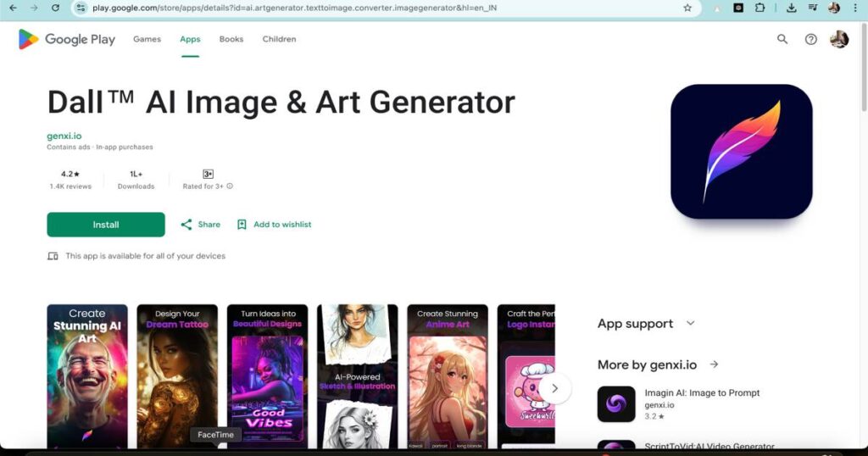Open the Chrome three-dot menu

[x=855, y=8]
